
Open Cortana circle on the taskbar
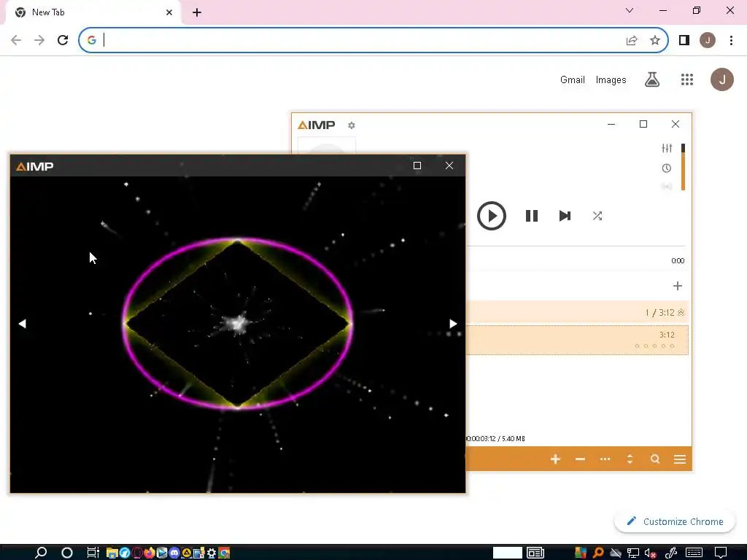pos(67,553)
